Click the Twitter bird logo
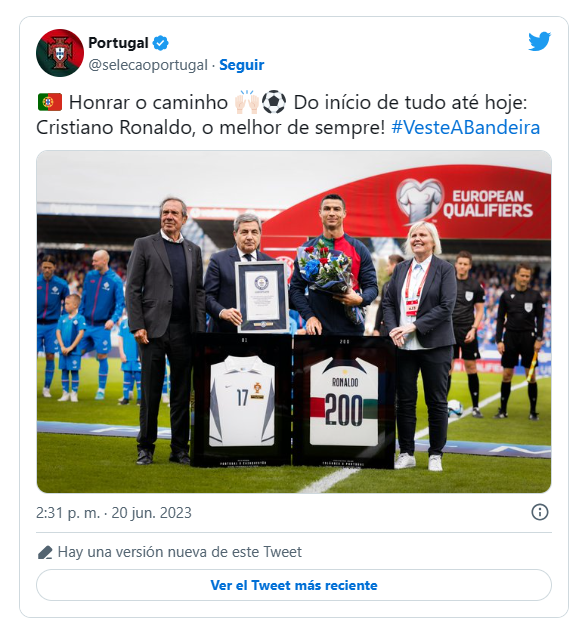583x633 pixels. (539, 41)
